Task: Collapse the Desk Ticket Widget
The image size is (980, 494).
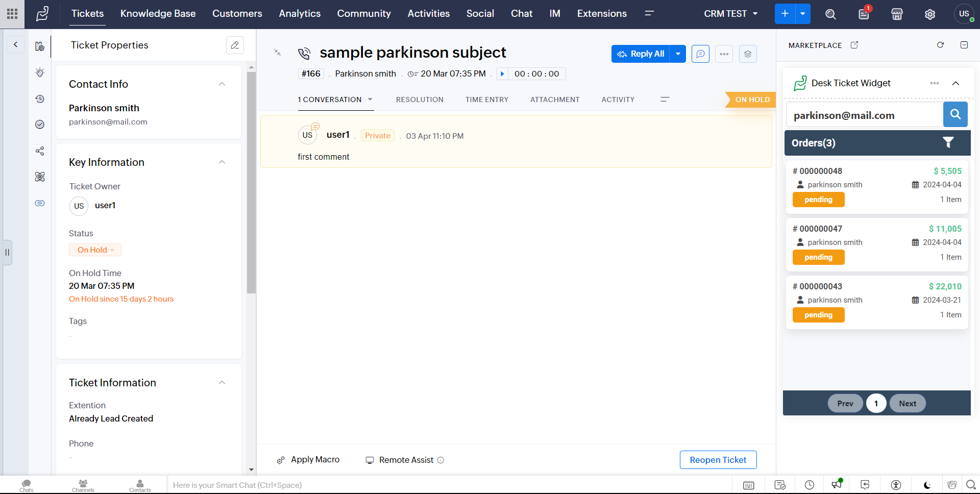Action: pyautogui.click(x=955, y=83)
